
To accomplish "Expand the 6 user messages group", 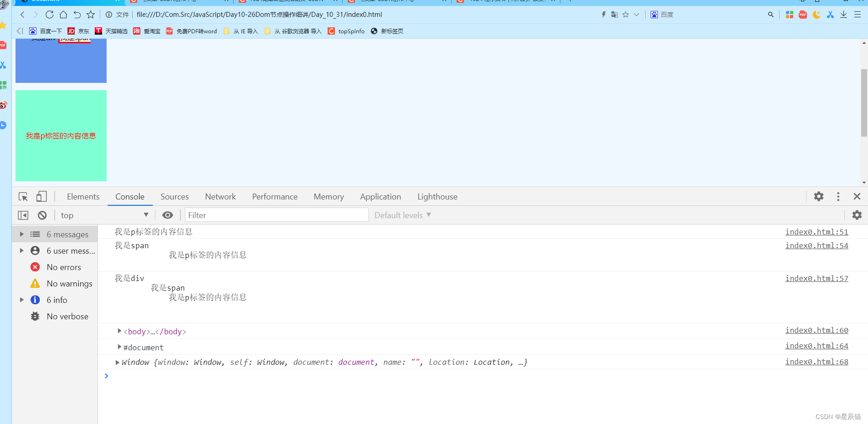I will pyautogui.click(x=21, y=250).
